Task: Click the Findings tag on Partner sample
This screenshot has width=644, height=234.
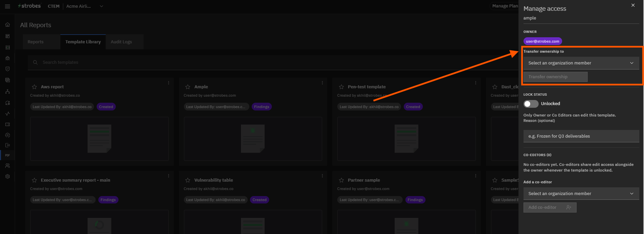Action: point(415,200)
